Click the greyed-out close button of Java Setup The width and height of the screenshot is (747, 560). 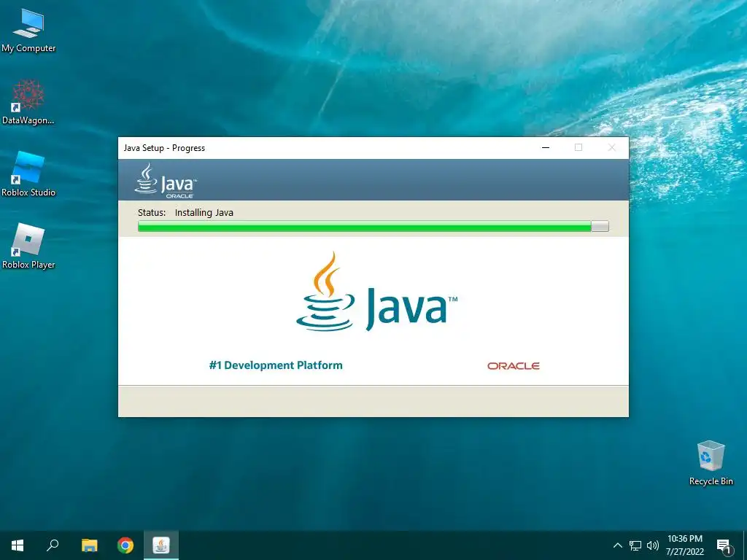click(x=612, y=147)
